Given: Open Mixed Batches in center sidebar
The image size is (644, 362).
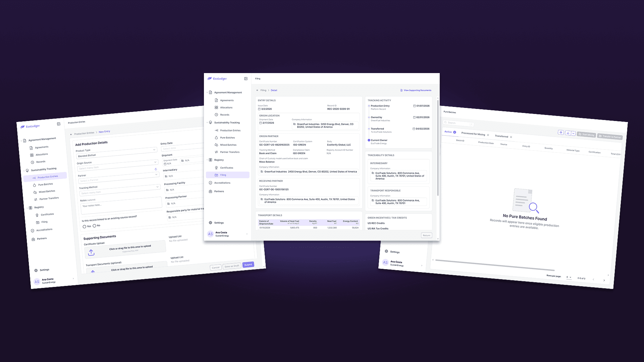Looking at the screenshot, I should click(x=228, y=145).
